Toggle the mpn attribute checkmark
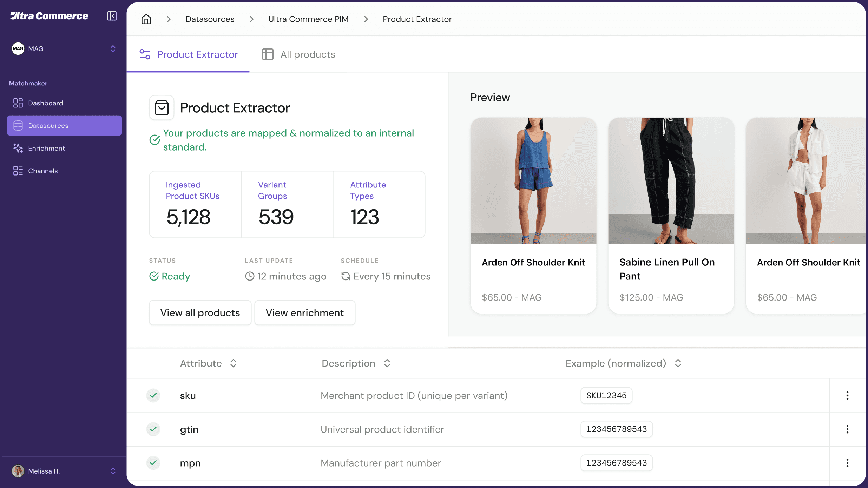The width and height of the screenshot is (868, 488). (153, 463)
